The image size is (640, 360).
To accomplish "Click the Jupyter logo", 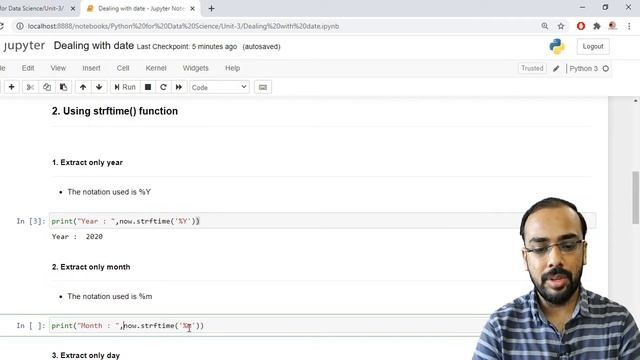I will pyautogui.click(x=24, y=46).
